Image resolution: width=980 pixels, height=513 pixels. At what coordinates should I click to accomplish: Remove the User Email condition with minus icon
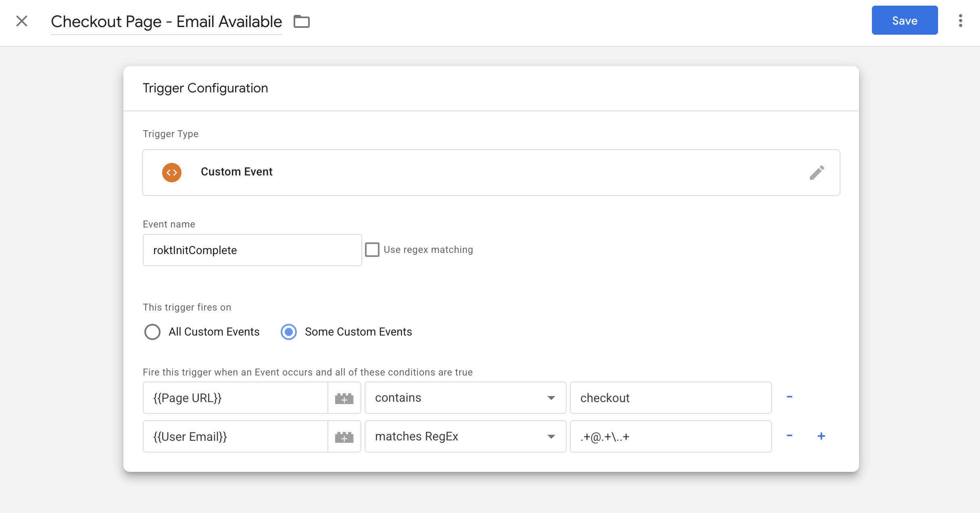coord(790,436)
